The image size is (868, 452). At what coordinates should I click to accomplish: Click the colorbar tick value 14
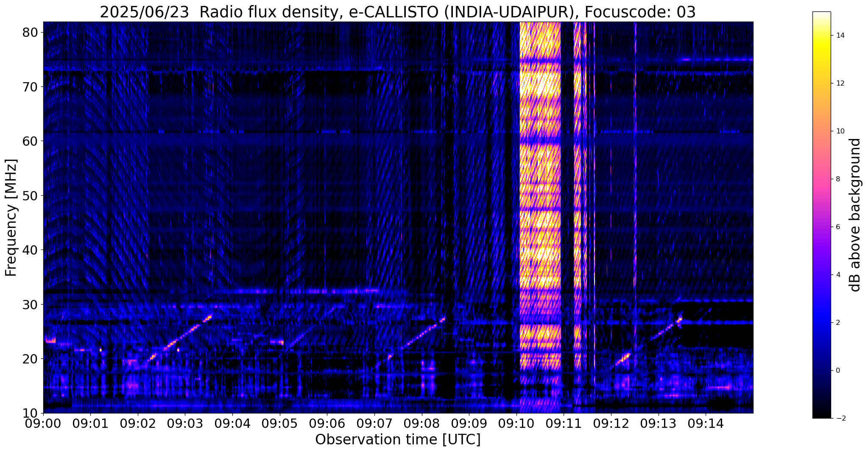point(839,36)
